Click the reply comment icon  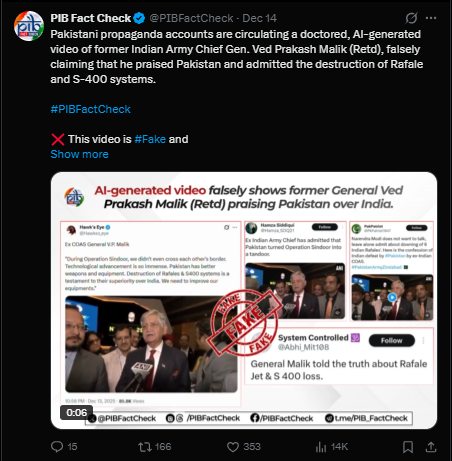click(57, 447)
